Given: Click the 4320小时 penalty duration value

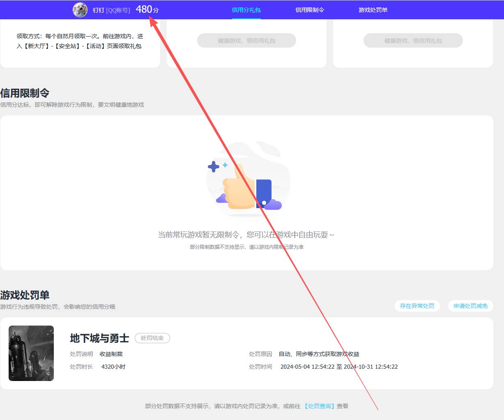Looking at the screenshot, I should 114,367.
